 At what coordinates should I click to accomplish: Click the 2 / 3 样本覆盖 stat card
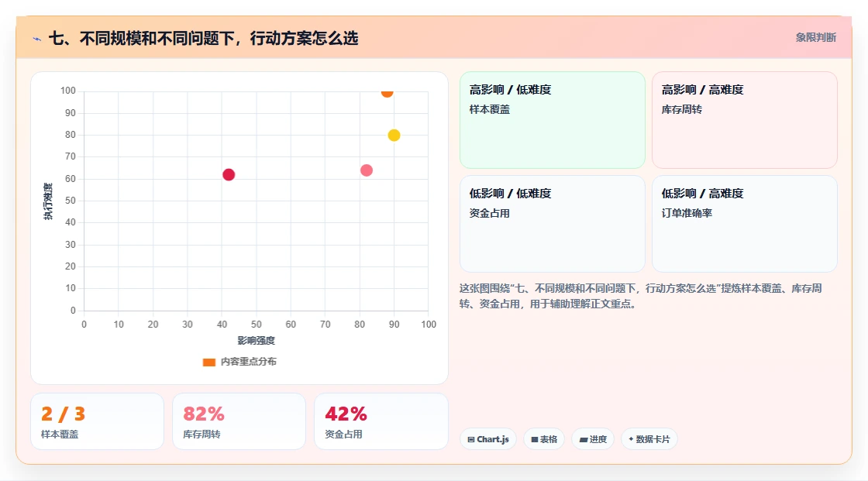click(x=97, y=421)
